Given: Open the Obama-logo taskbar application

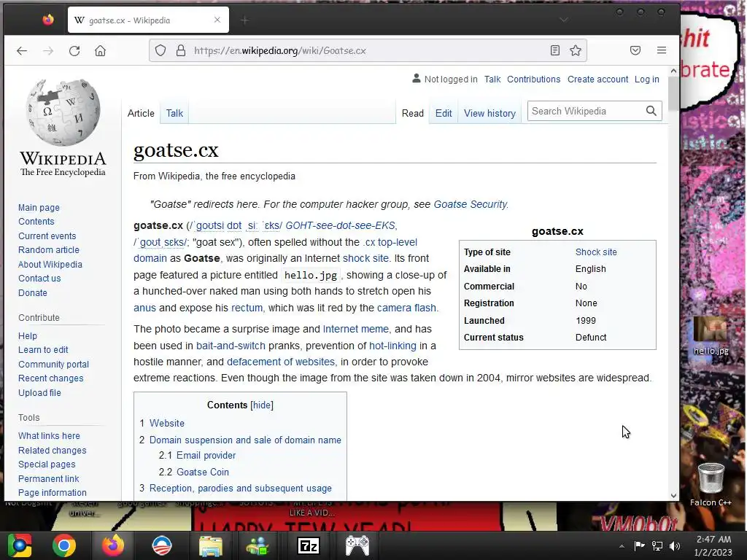Looking at the screenshot, I should tap(161, 545).
